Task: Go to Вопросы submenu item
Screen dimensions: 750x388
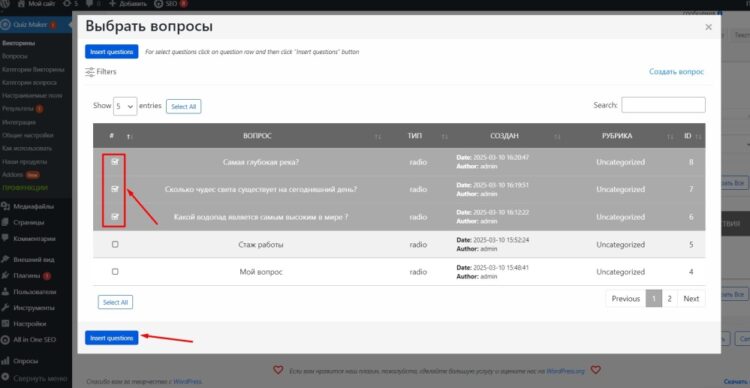Action: click(15, 56)
